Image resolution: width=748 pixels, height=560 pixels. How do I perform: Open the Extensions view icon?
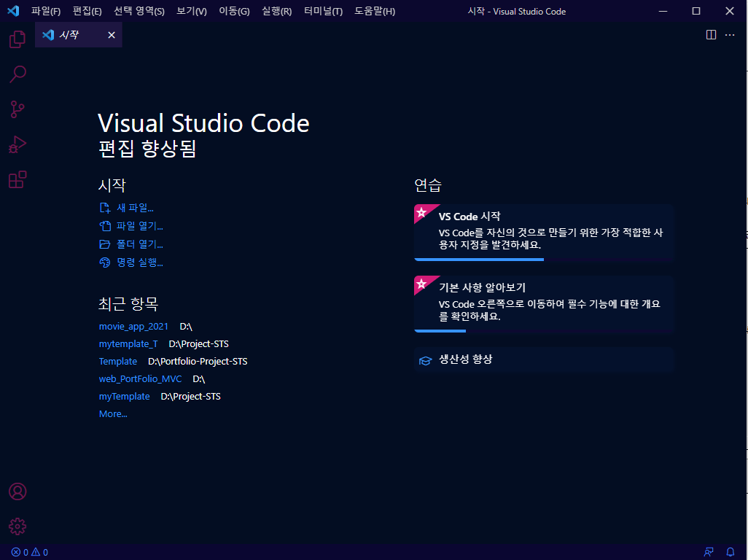pyautogui.click(x=17, y=180)
